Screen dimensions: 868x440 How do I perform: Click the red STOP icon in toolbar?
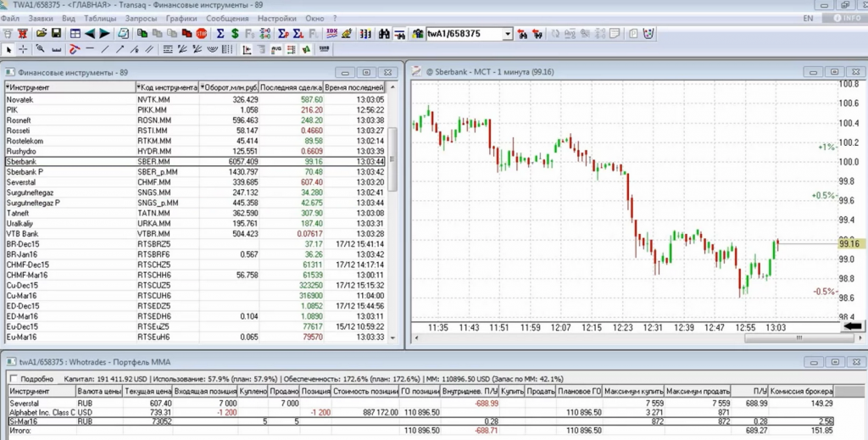click(202, 34)
